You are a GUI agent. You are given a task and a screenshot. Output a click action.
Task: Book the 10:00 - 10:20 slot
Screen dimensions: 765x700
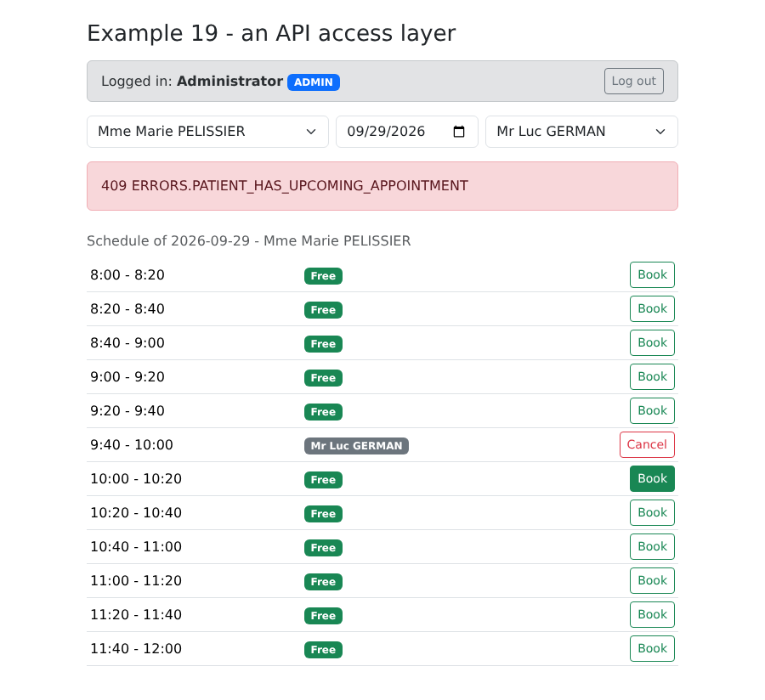click(x=652, y=478)
